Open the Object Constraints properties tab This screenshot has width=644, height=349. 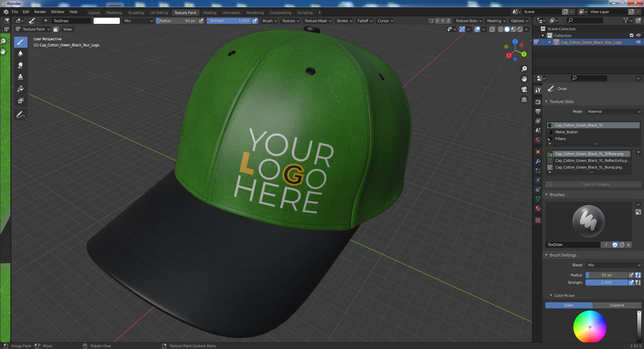pyautogui.click(x=538, y=189)
